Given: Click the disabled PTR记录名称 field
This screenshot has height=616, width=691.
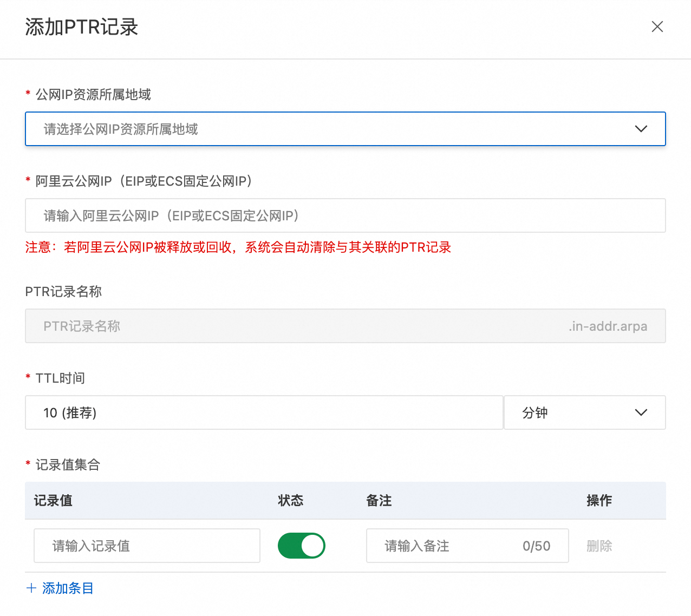Looking at the screenshot, I should click(345, 326).
